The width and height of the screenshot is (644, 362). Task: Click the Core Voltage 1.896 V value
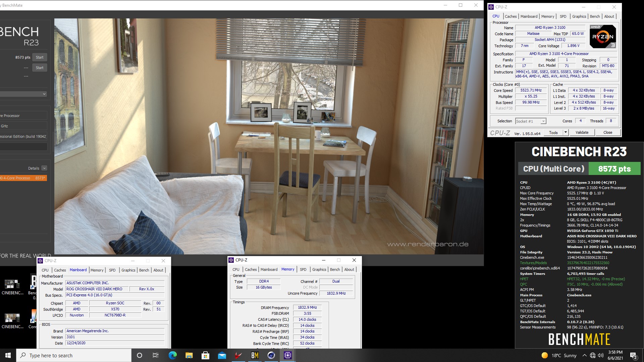point(573,46)
